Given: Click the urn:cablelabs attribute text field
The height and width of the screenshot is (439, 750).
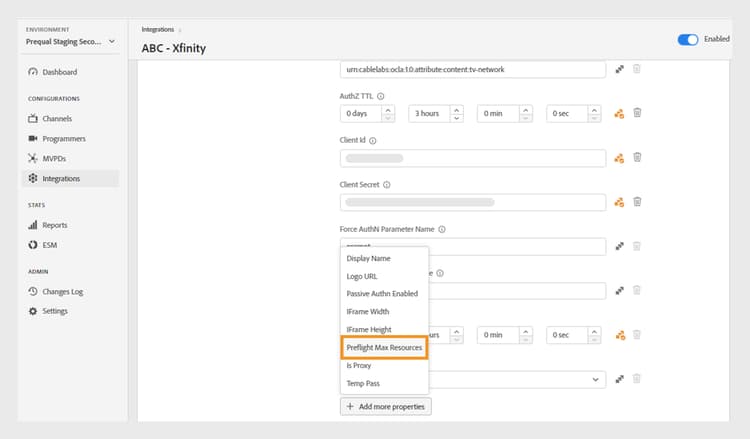Looking at the screenshot, I should point(473,70).
